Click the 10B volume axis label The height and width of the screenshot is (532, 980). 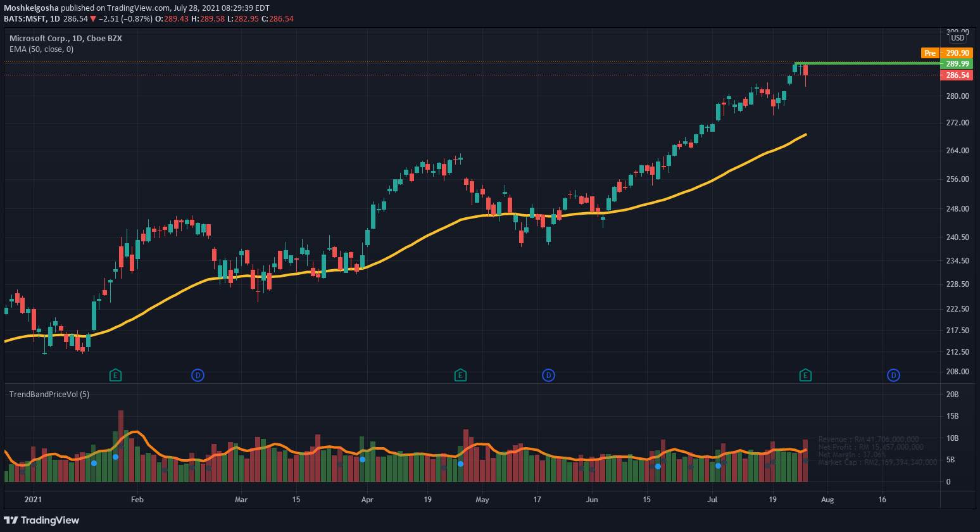pyautogui.click(x=952, y=438)
